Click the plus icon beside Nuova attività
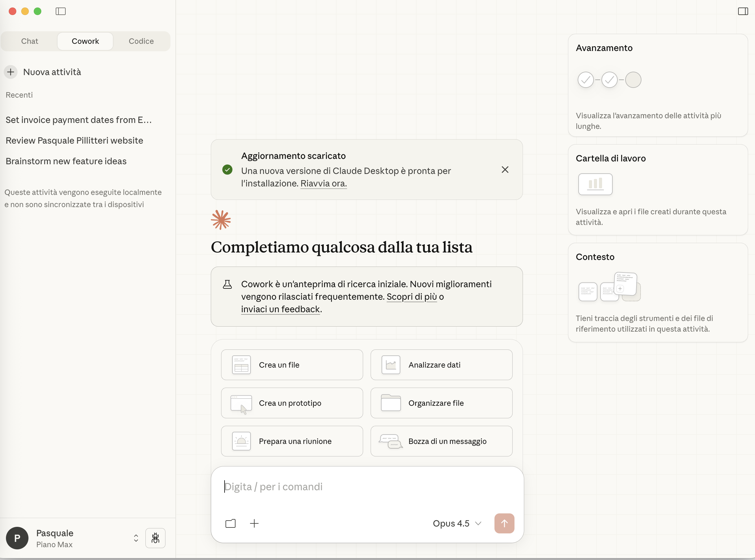The height and width of the screenshot is (560, 755). pyautogui.click(x=11, y=72)
